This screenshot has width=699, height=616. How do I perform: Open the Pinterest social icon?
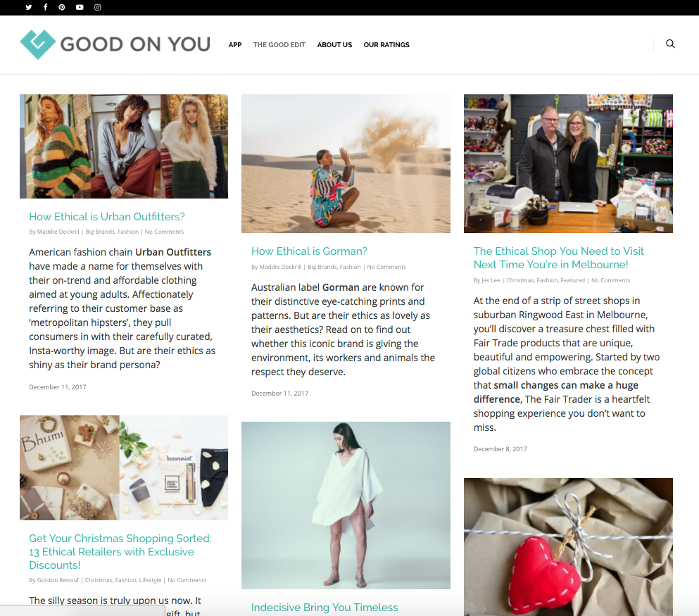pyautogui.click(x=61, y=7)
